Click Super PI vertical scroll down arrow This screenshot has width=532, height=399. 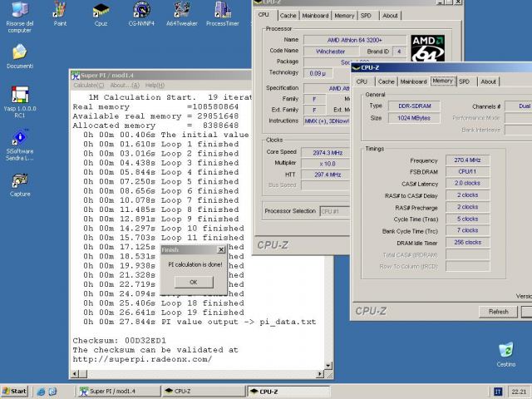pos(328,366)
